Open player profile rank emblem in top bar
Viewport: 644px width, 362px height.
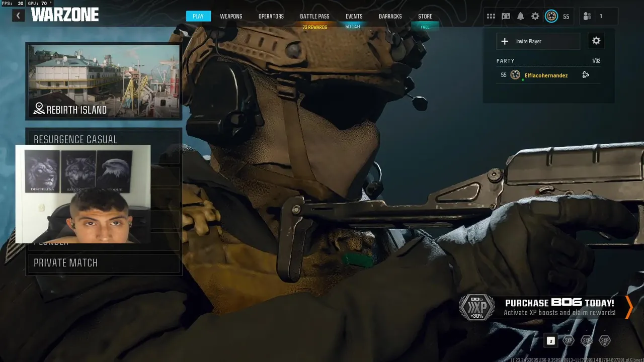pyautogui.click(x=551, y=16)
